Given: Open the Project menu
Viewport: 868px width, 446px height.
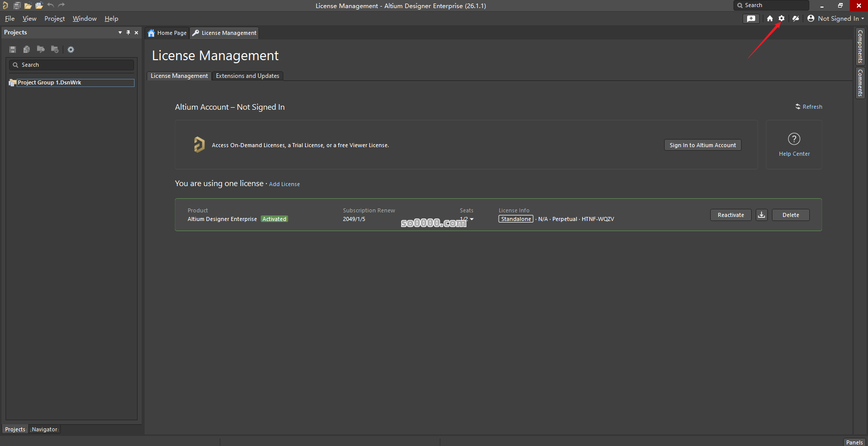Looking at the screenshot, I should tap(55, 19).
